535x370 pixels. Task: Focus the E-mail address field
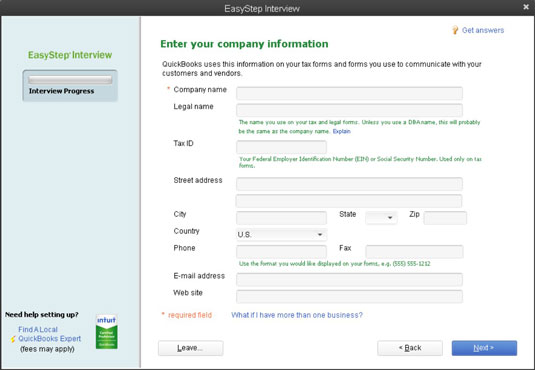click(x=349, y=280)
